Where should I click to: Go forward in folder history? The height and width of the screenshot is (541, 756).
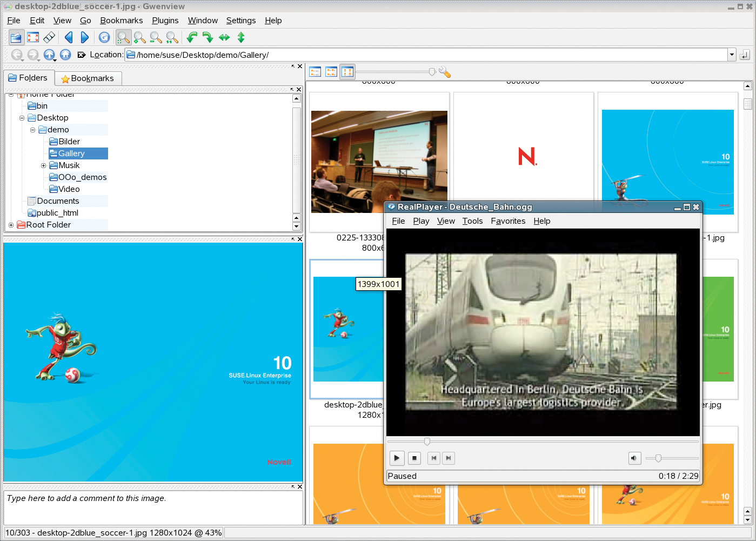click(x=33, y=55)
